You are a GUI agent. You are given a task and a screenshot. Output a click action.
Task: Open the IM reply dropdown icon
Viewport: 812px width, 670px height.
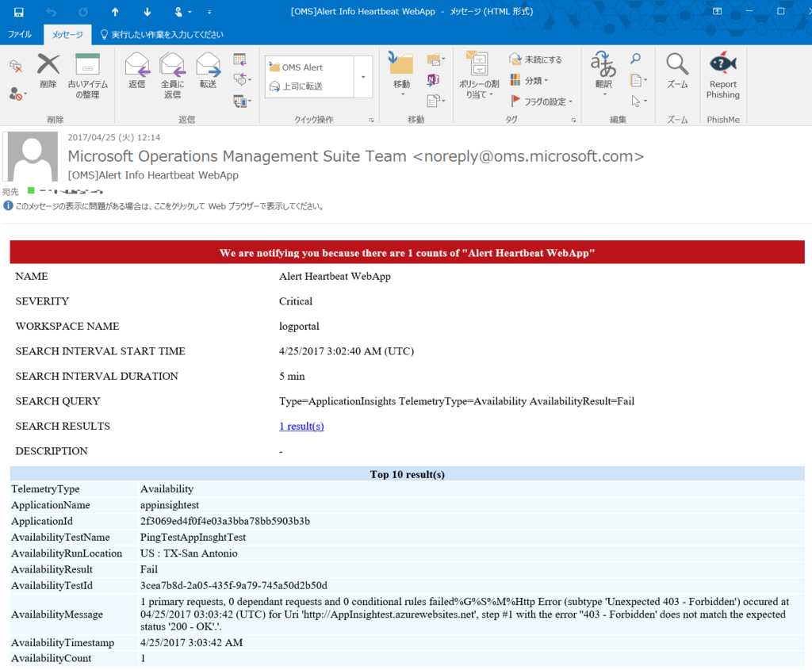[x=242, y=80]
